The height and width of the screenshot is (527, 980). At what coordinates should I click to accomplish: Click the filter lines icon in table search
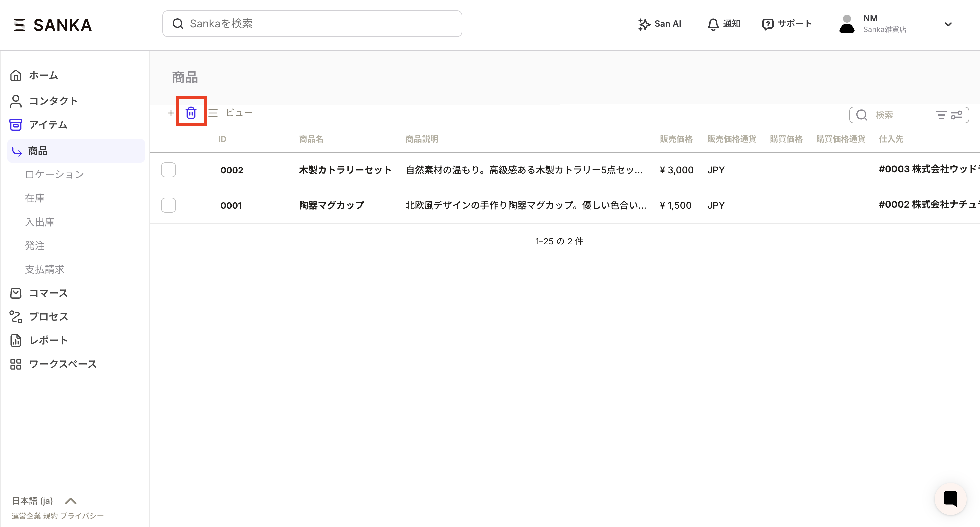[x=941, y=115]
